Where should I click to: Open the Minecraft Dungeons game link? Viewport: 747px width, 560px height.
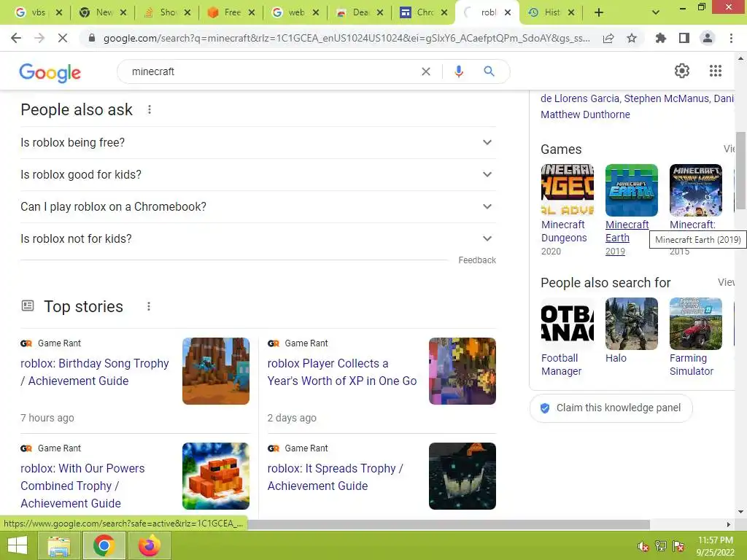[564, 231]
